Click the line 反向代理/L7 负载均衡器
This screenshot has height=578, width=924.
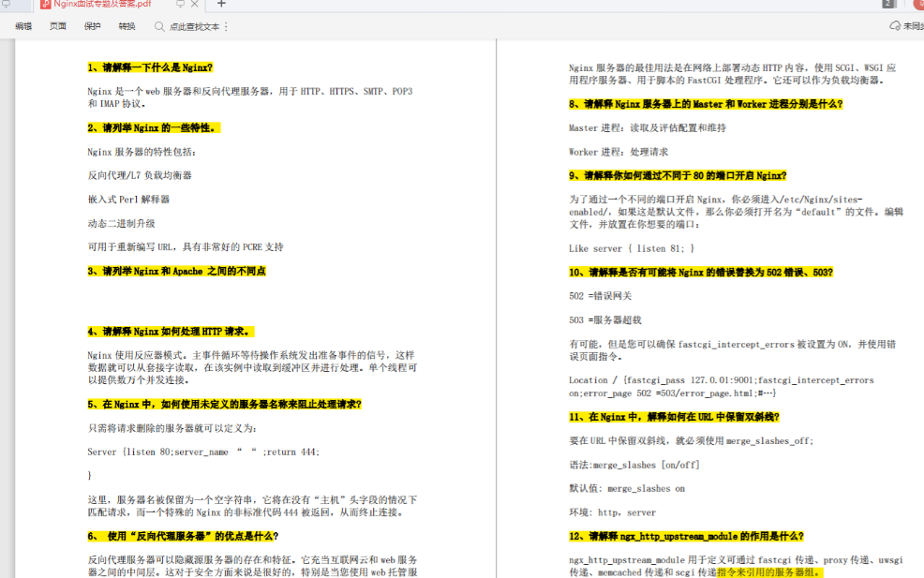pos(140,175)
